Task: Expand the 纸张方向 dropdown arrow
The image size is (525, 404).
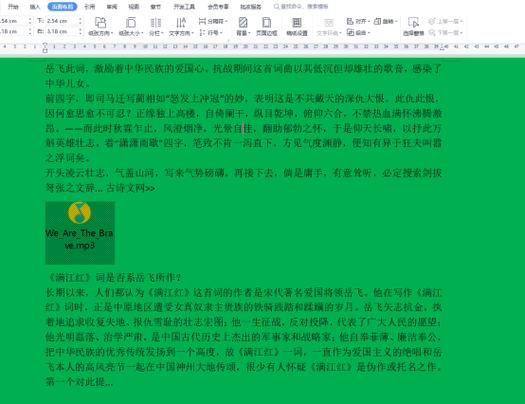Action: click(x=111, y=33)
